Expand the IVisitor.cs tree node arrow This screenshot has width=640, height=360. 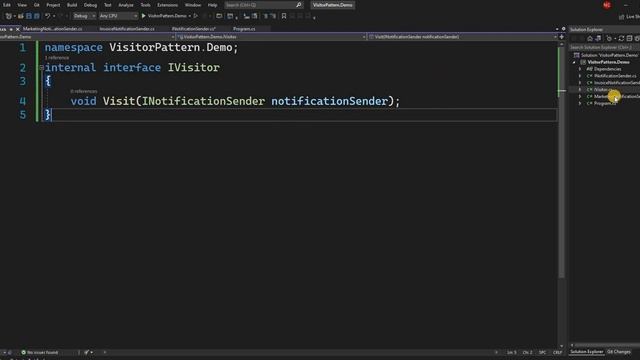coord(580,90)
